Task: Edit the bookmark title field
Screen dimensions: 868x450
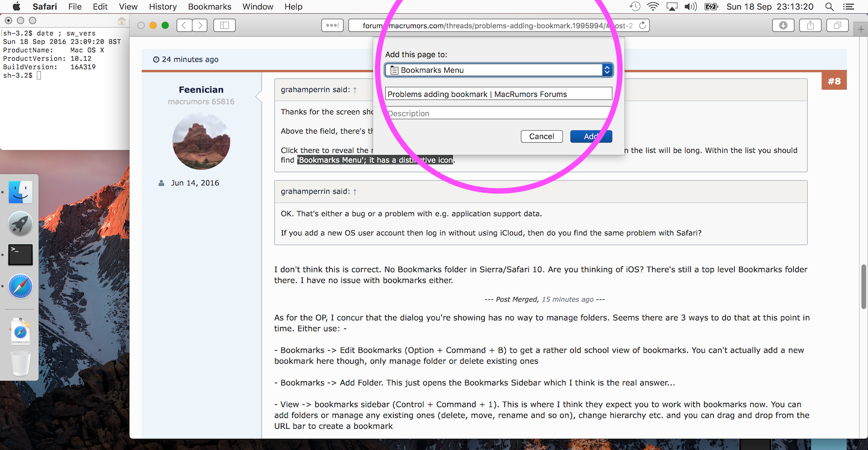Action: pos(499,94)
